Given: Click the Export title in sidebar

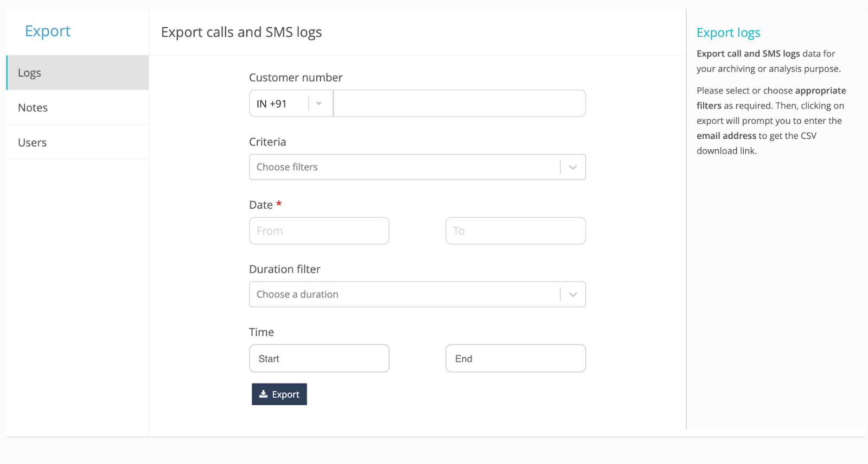Looking at the screenshot, I should 48,31.
